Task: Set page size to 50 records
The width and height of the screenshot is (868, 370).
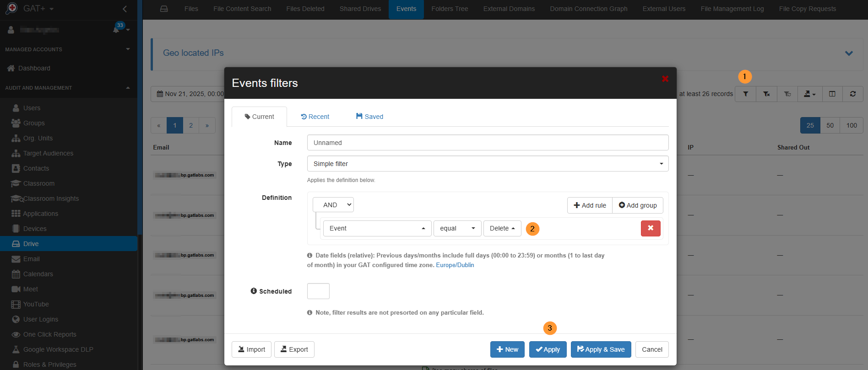Action: tap(830, 125)
